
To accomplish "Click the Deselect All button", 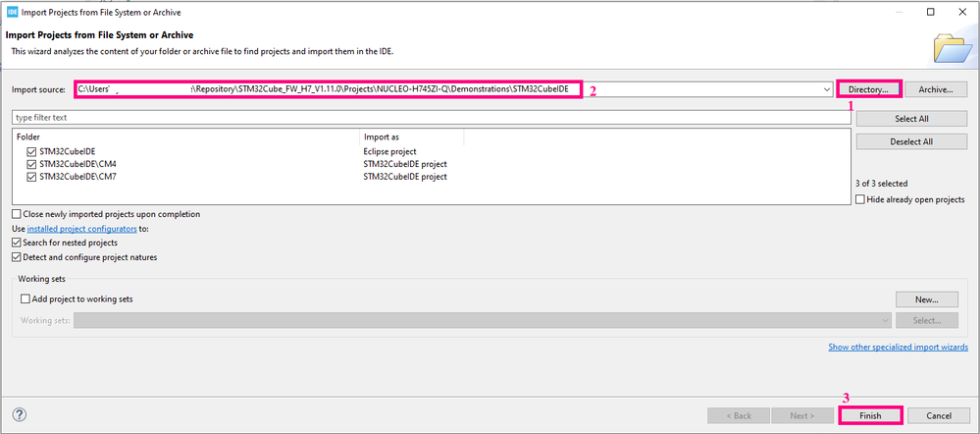I will [911, 142].
